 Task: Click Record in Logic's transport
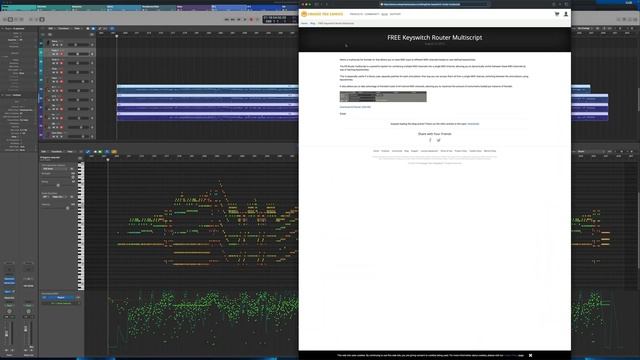tap(251, 19)
